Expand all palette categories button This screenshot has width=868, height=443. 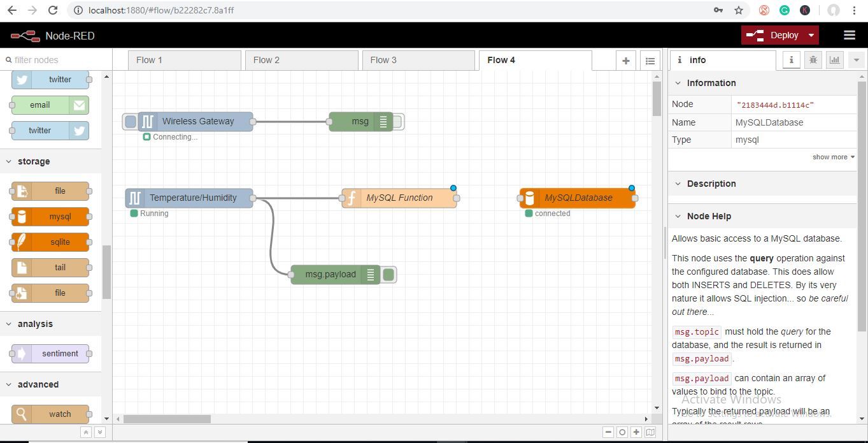point(100,432)
